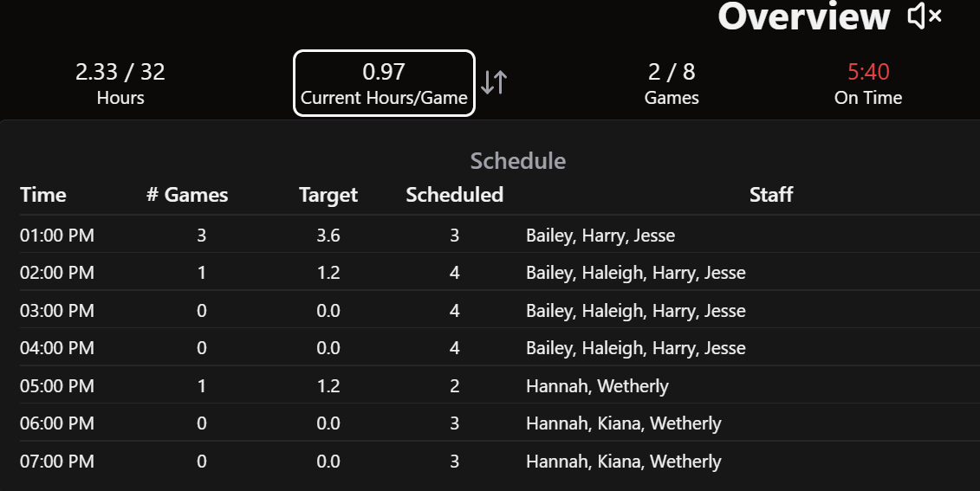Select the 05:00 PM schedule row
This screenshot has width=980, height=491.
pyautogui.click(x=57, y=386)
